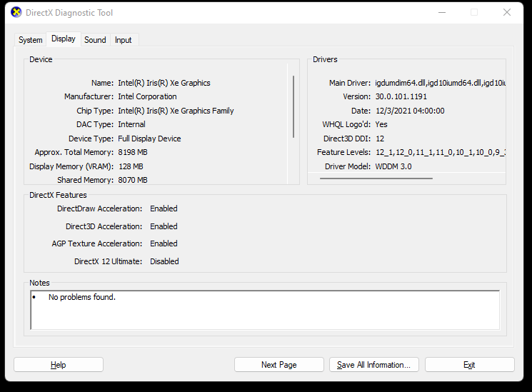Click Save All Information button
The height and width of the screenshot is (392, 532).
tap(374, 365)
